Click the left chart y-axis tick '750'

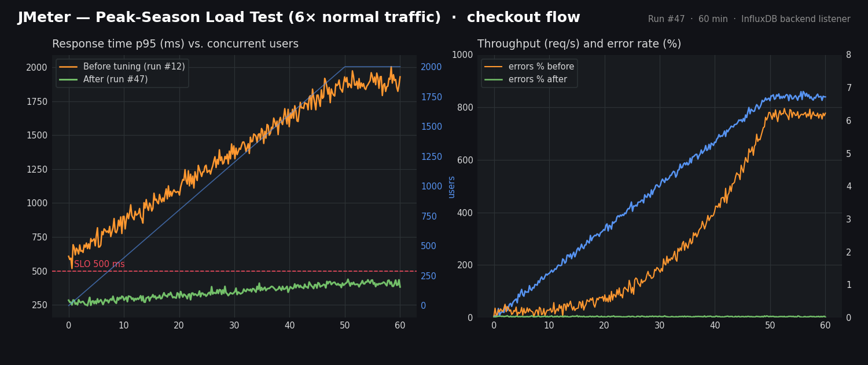39,237
